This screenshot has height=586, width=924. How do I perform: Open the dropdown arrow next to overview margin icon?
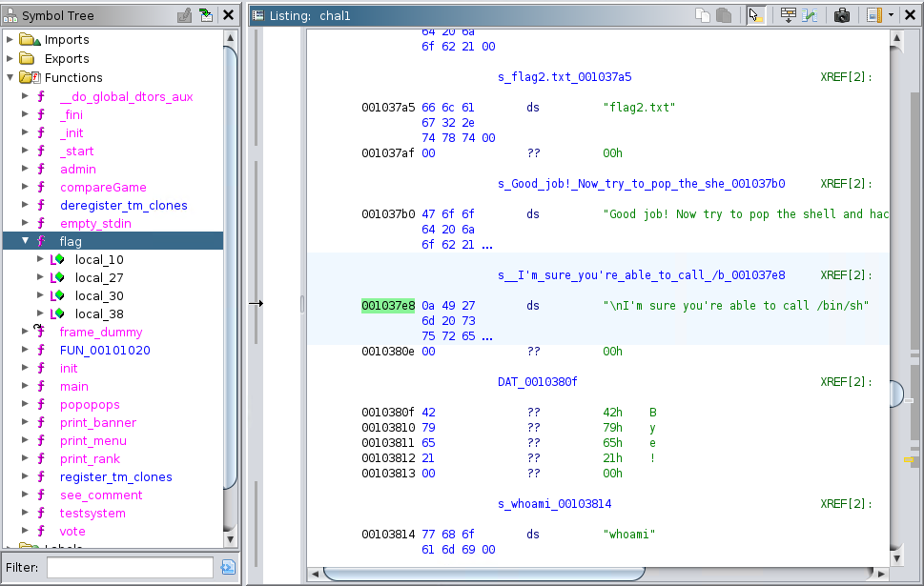[x=891, y=15]
